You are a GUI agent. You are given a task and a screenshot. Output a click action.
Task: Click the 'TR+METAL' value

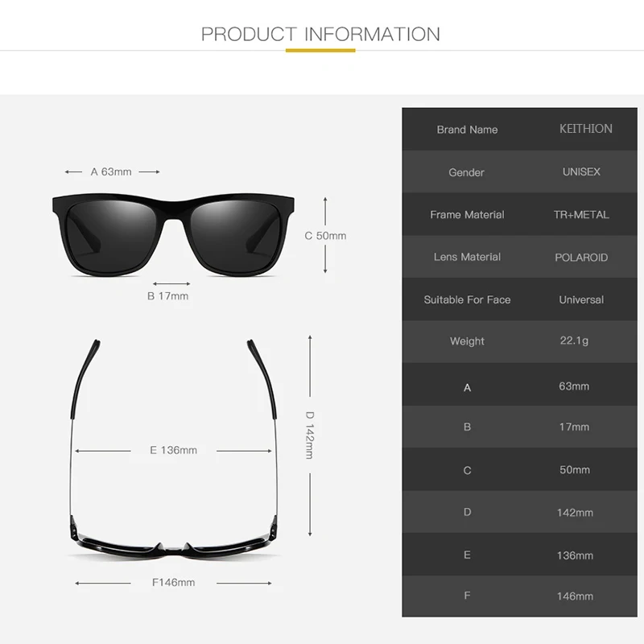click(x=581, y=215)
